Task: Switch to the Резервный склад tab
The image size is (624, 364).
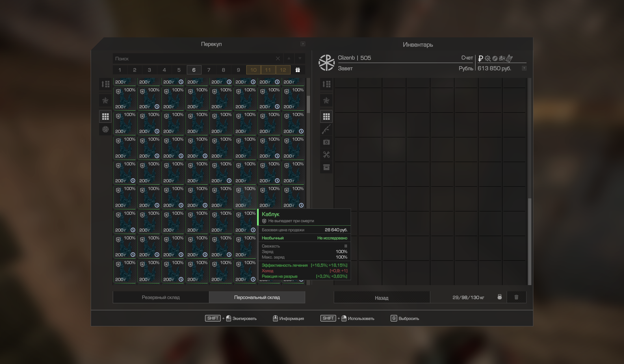Action: pos(161,297)
